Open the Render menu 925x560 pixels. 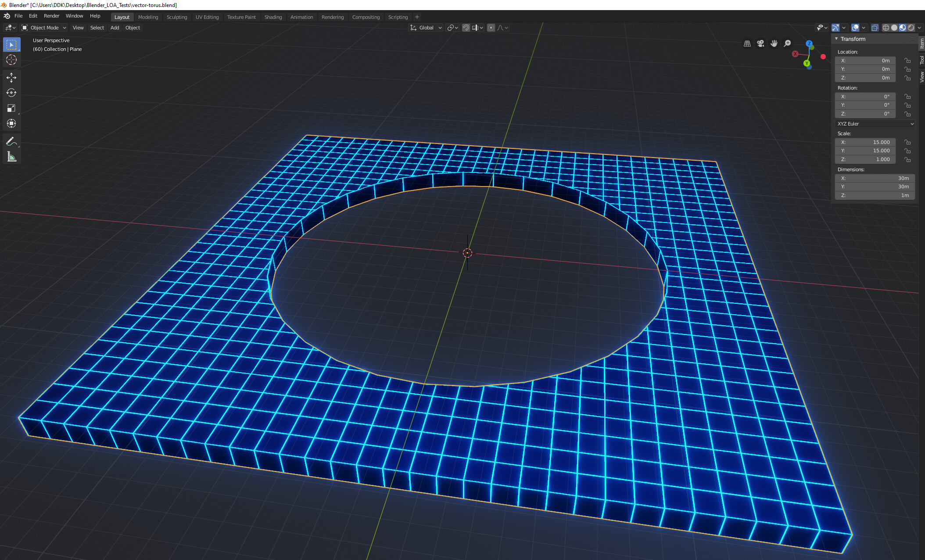[51, 16]
